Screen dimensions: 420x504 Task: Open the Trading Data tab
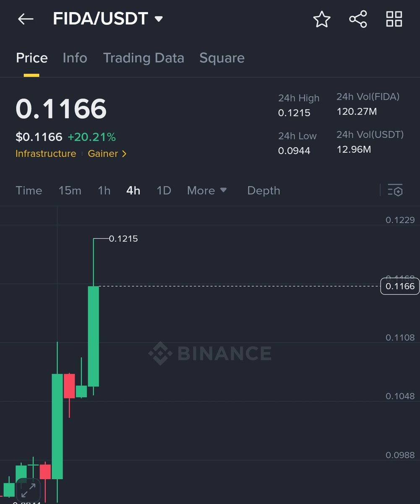pyautogui.click(x=143, y=58)
